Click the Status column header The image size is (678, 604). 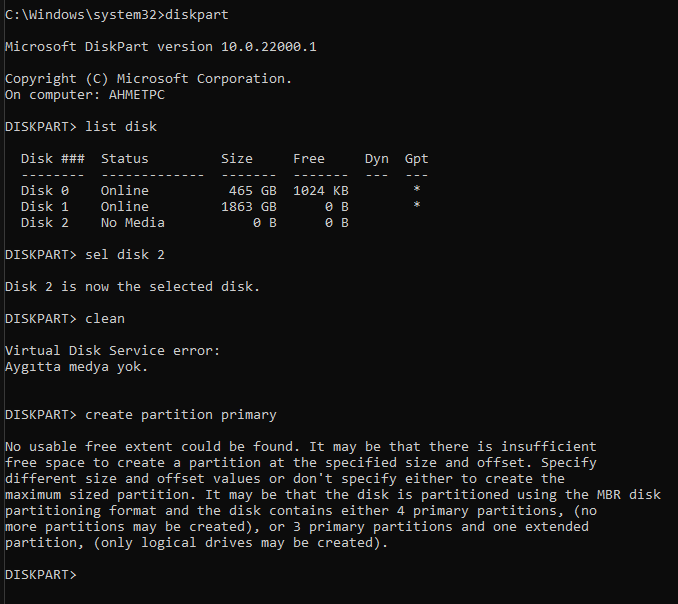(125, 159)
